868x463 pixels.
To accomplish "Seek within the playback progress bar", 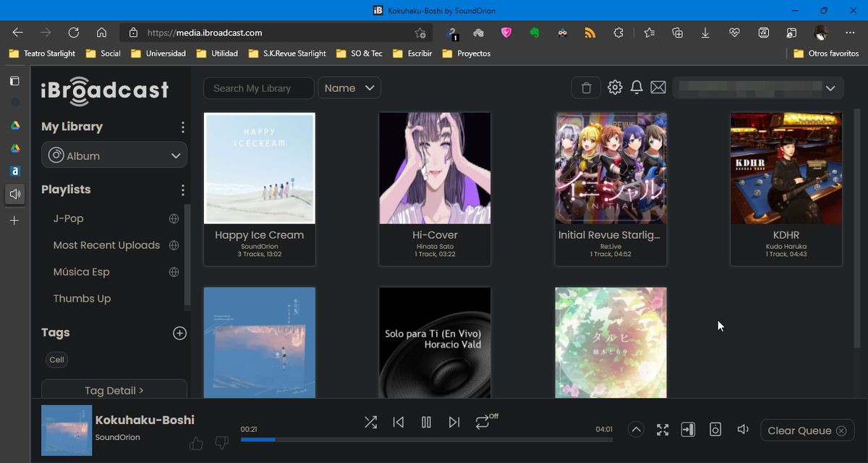I will click(x=427, y=439).
